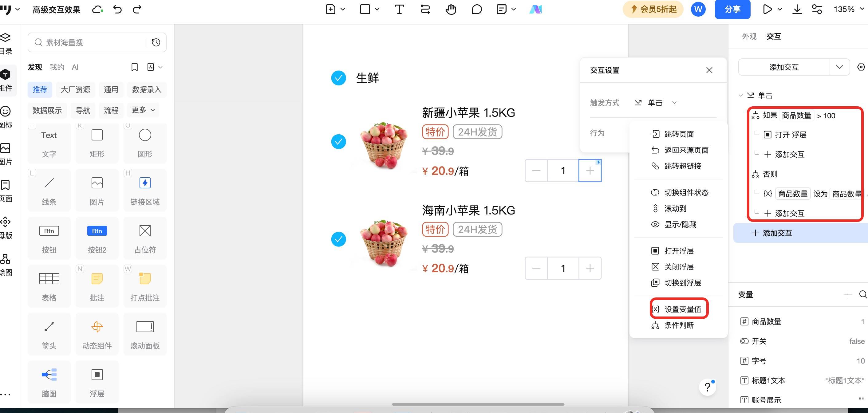Click the blue 分享 button
The image size is (868, 413).
tap(732, 10)
